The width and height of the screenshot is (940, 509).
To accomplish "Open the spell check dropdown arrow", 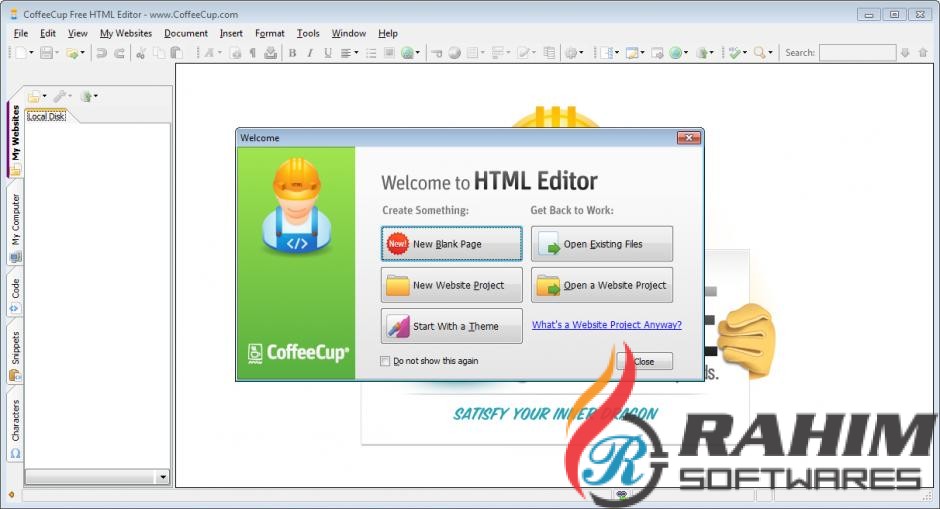I will click(x=745, y=53).
